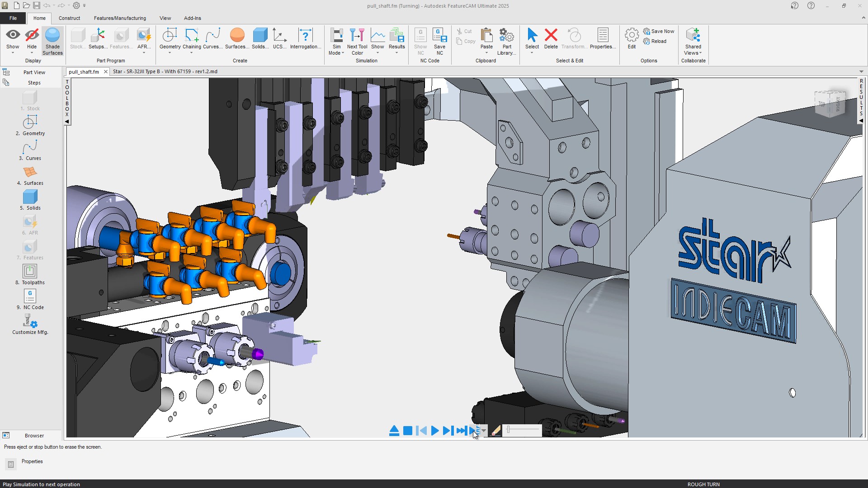Expand the TOOLBOX side panel
Viewport: 868px width, 488px height.
pos(67,102)
